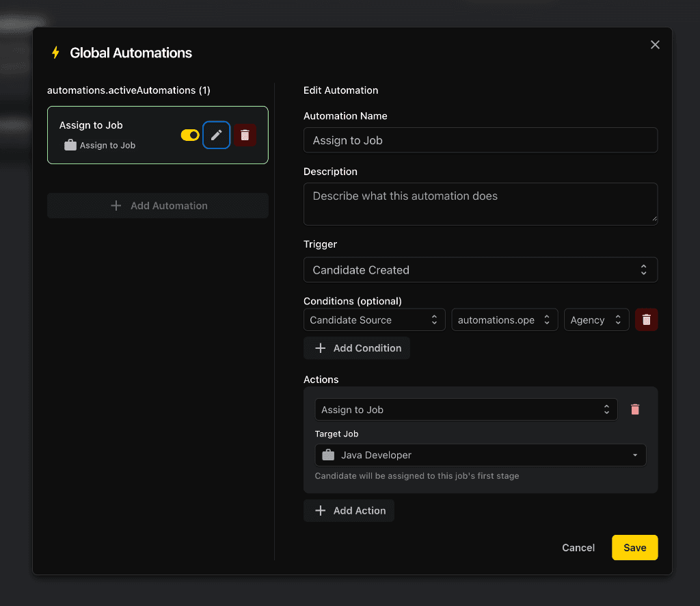Cancel editing the automation

coord(578,547)
